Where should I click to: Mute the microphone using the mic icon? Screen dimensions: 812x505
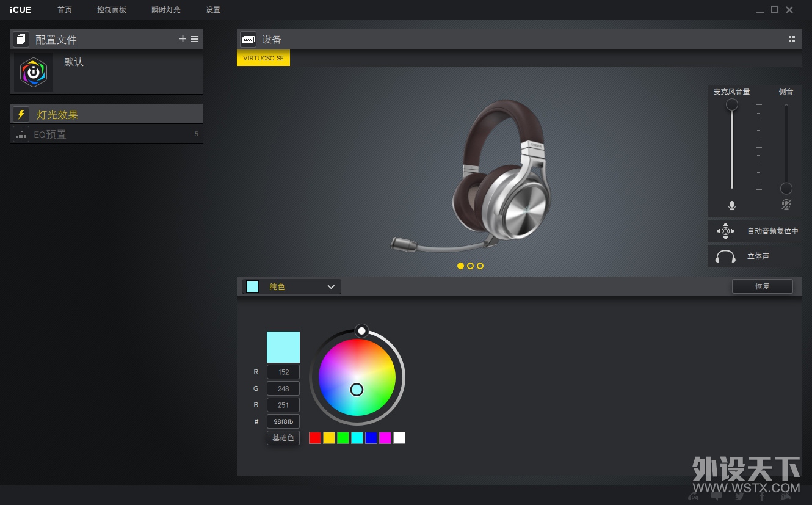click(x=732, y=205)
